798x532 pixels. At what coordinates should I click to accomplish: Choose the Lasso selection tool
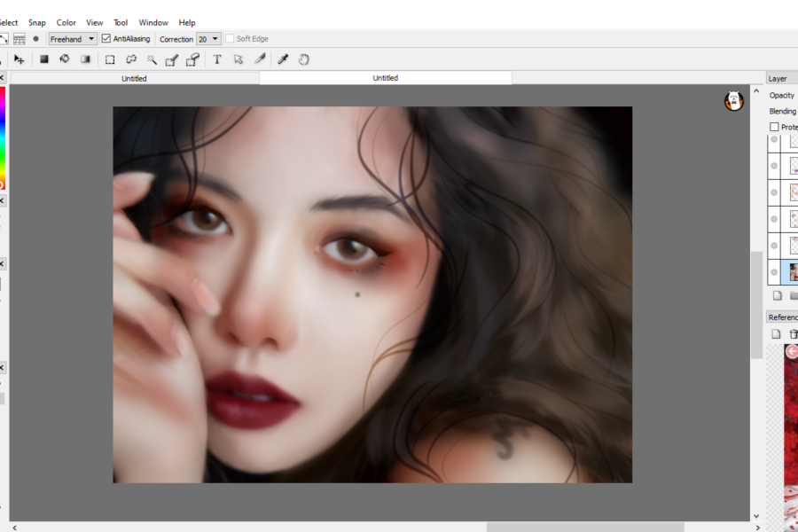click(131, 59)
